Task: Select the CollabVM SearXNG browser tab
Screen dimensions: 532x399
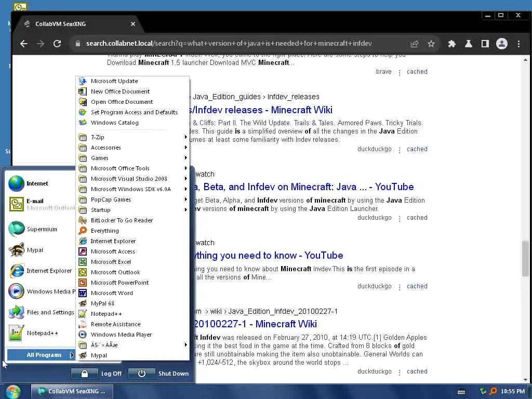Action: 78,24
